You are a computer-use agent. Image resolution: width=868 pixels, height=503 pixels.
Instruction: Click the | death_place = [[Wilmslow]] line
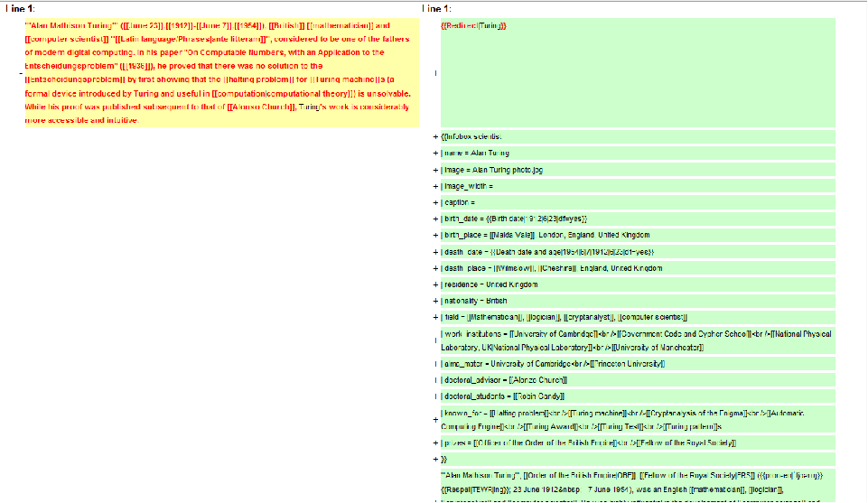click(638, 268)
